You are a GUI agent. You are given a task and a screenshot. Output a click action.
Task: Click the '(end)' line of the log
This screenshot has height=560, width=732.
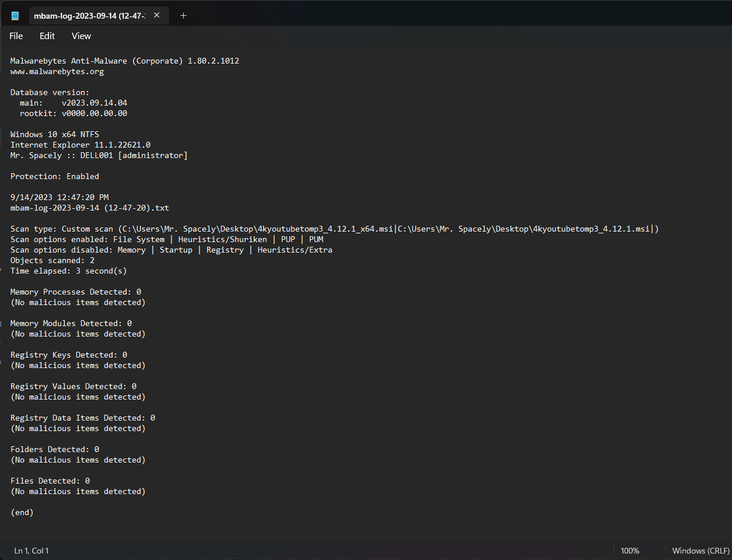click(x=22, y=512)
